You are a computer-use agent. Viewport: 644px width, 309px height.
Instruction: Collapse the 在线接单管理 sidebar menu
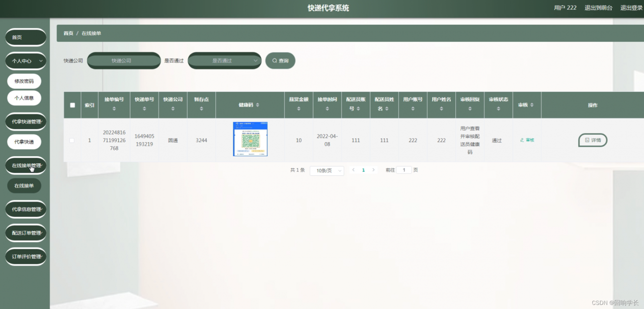(26, 165)
